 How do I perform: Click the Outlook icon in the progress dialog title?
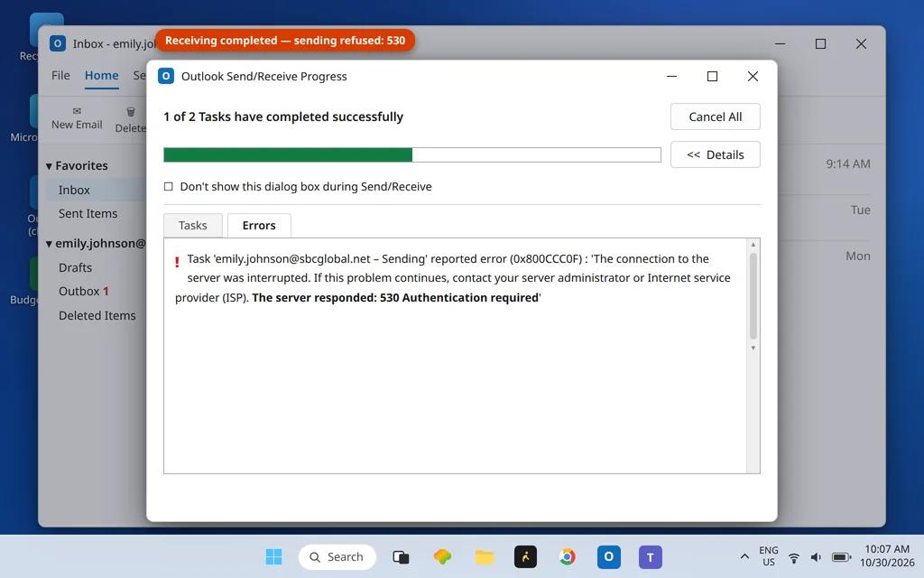click(x=166, y=76)
